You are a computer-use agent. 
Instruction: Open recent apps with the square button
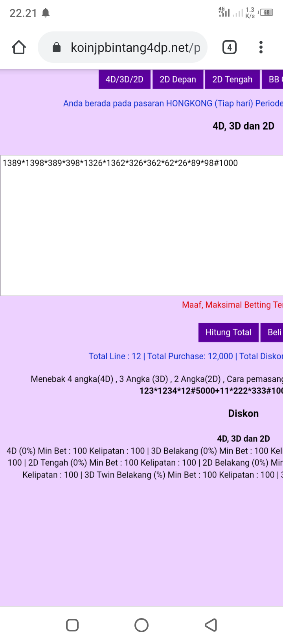(72, 625)
